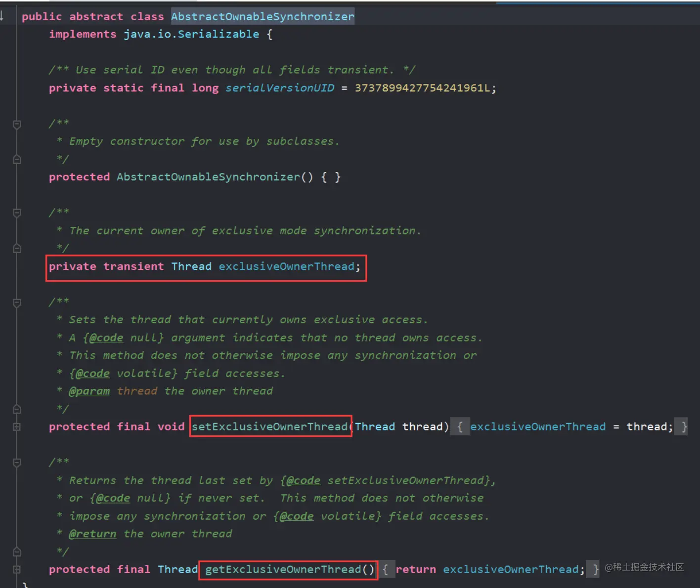The image size is (700, 588).
Task: Click folded opening brace of setExclusiveOwnerThread body
Action: (460, 426)
